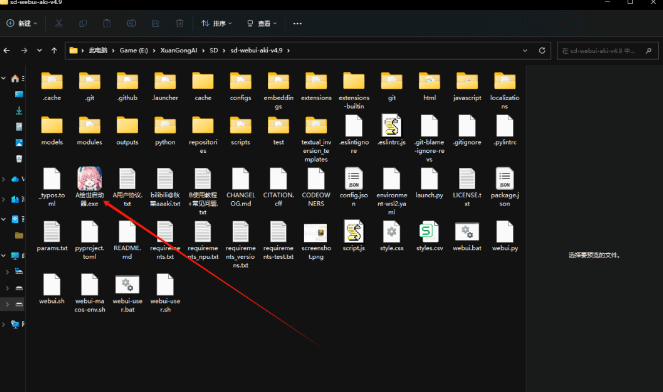This screenshot has width=663, height=392.
Task: Go forward with the right arrow
Action: click(24, 50)
